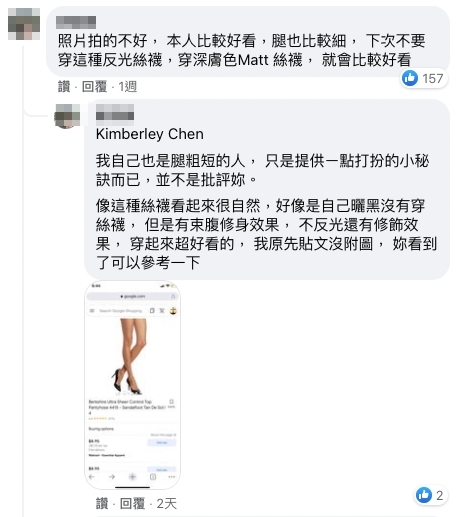Like the top comment via 讚
Viewport: 465px width, 517px height.
[x=64, y=87]
